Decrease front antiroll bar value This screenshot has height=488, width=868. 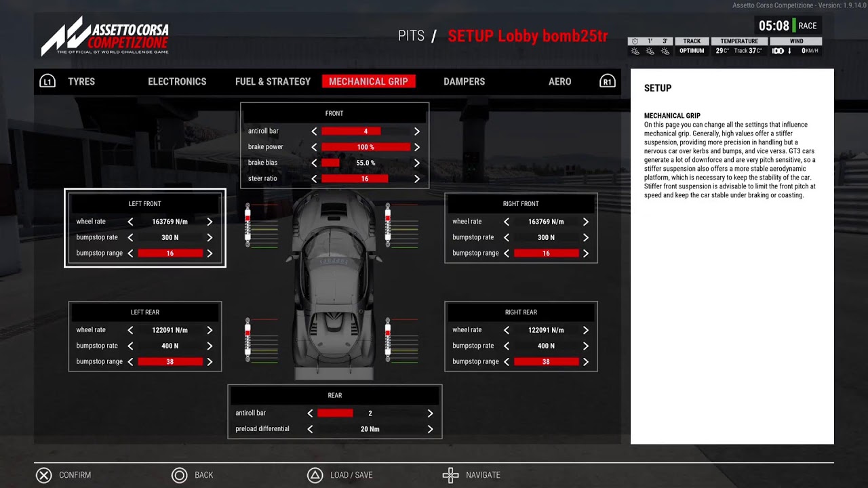point(314,131)
